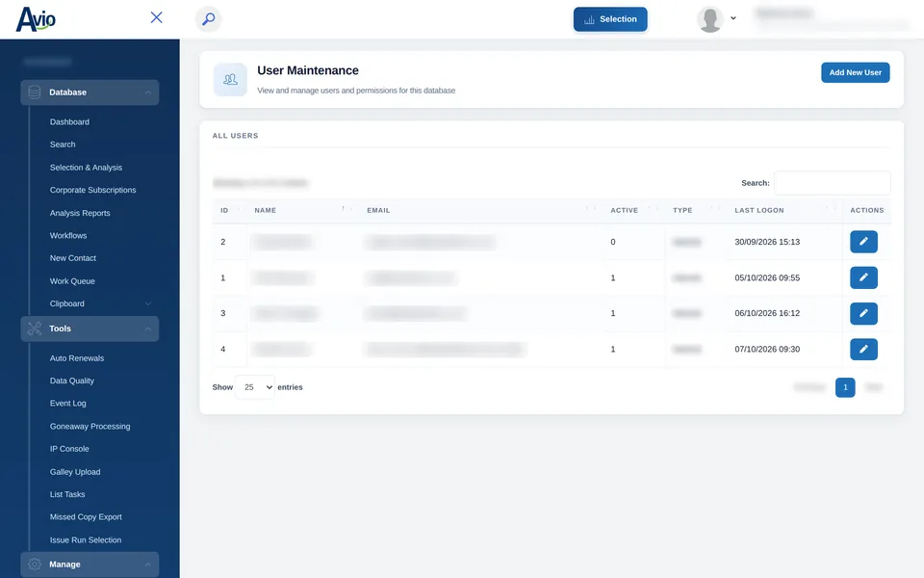This screenshot has height=578, width=924.
Task: Open Work Queue
Action: [x=72, y=281]
